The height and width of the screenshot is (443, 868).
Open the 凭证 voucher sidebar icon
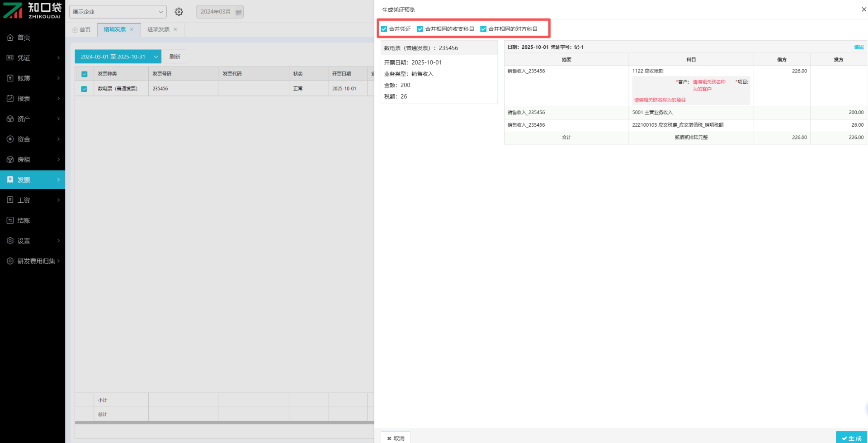pyautogui.click(x=10, y=58)
